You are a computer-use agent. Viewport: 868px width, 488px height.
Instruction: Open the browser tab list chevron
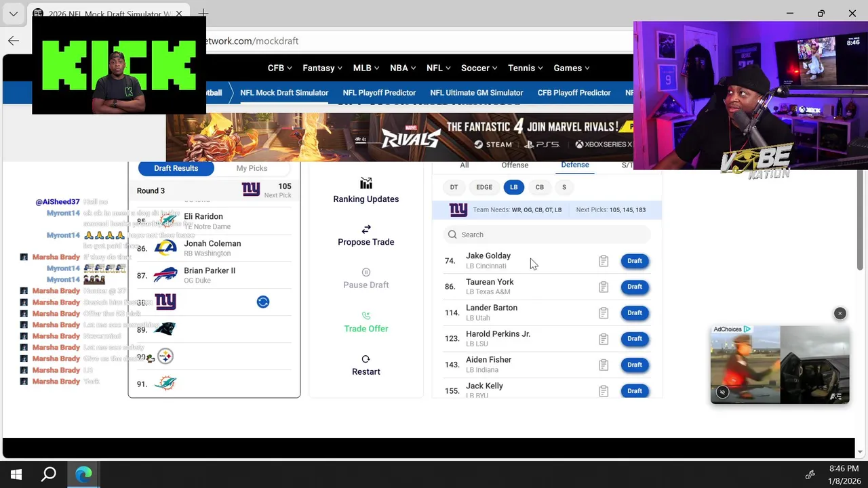click(x=14, y=14)
